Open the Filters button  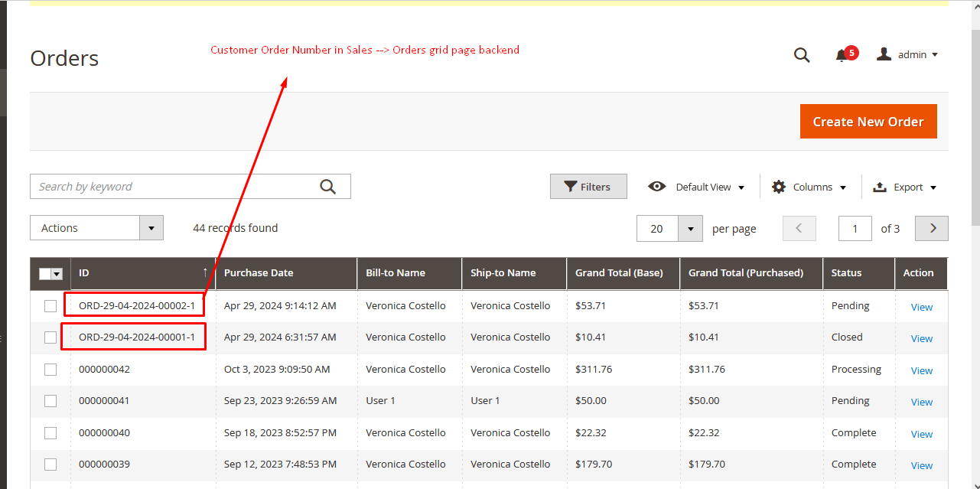coord(588,187)
